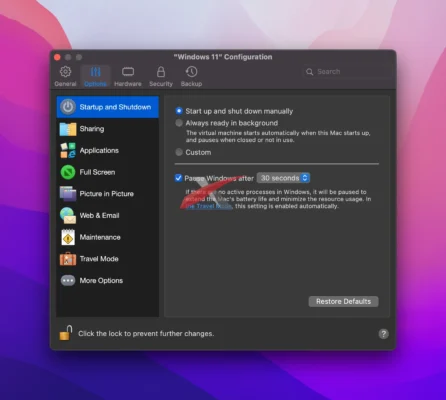446x400 pixels.
Task: Open the 30 seconds dropdown
Action: (283, 178)
